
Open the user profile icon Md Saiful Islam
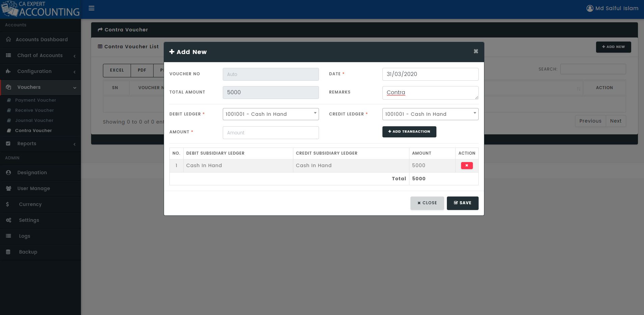pos(590,8)
